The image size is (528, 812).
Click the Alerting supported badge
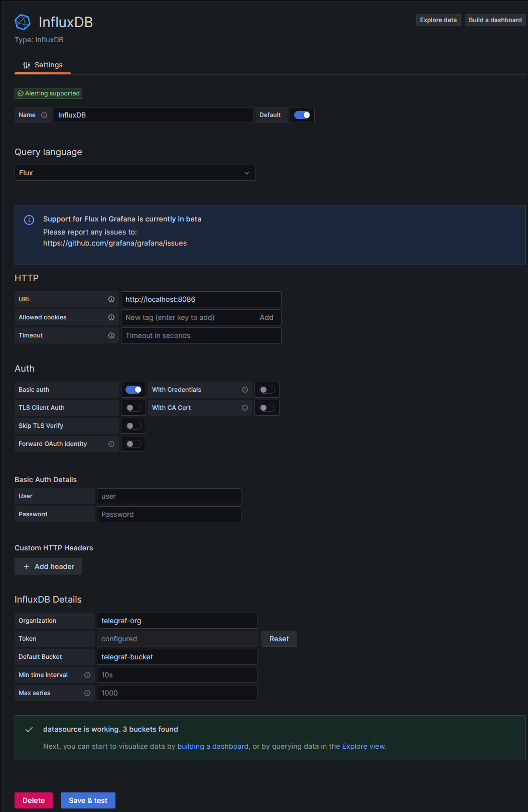click(49, 93)
